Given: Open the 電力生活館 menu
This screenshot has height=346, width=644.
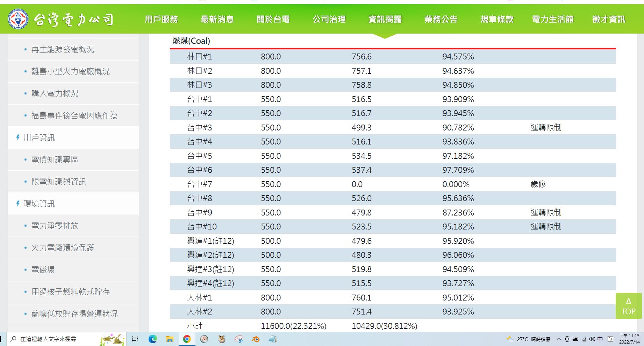Looking at the screenshot, I should pyautogui.click(x=553, y=19).
